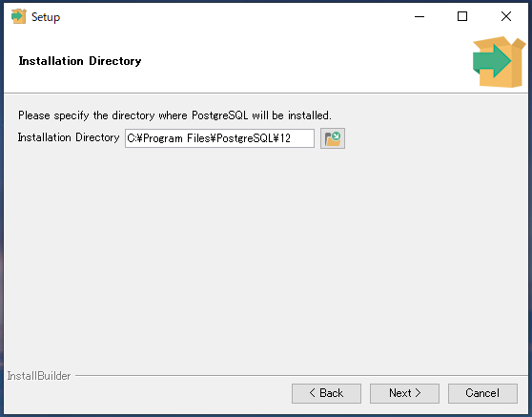Place cursor after the "12" in path
Screen dimensions: 532x417
[292, 138]
